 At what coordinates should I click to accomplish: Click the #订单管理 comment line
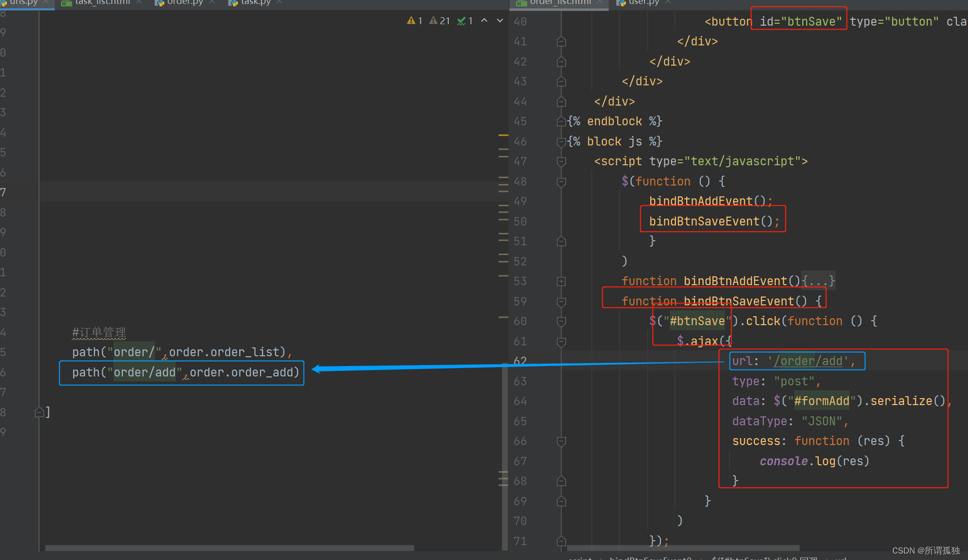tap(99, 333)
